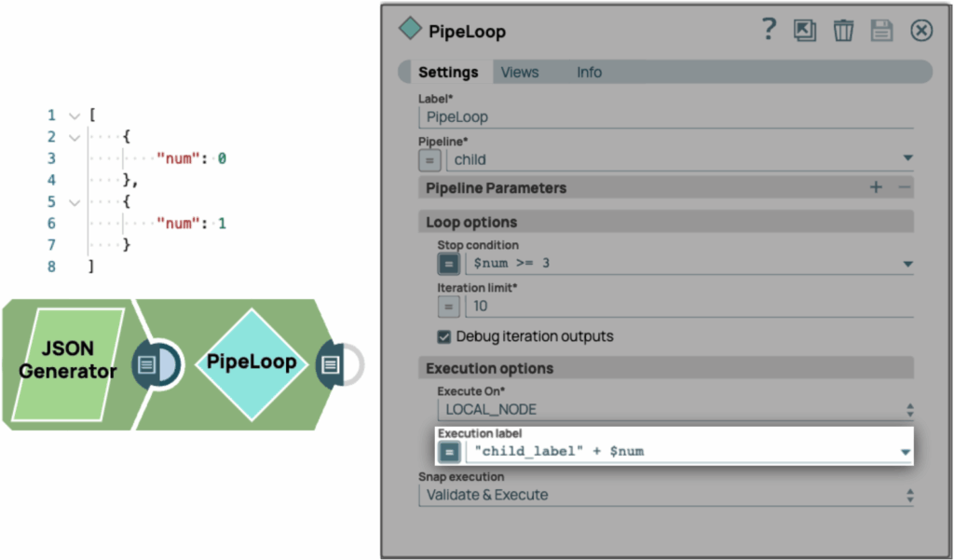Image resolution: width=954 pixels, height=560 pixels.
Task: Click the save disk icon
Action: pos(881,31)
